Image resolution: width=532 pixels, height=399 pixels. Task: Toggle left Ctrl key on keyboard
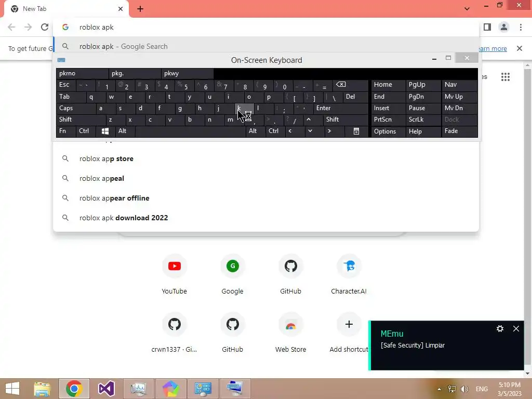(86, 131)
